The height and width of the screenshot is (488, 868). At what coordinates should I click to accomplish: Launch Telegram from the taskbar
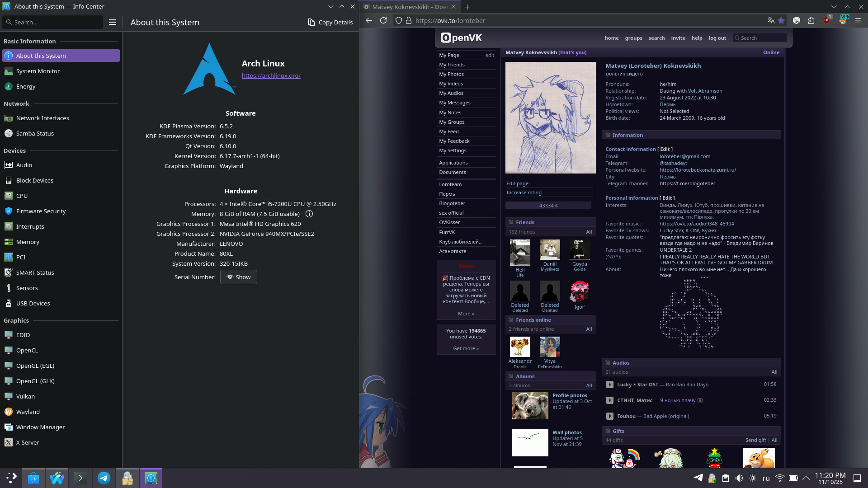click(x=104, y=478)
